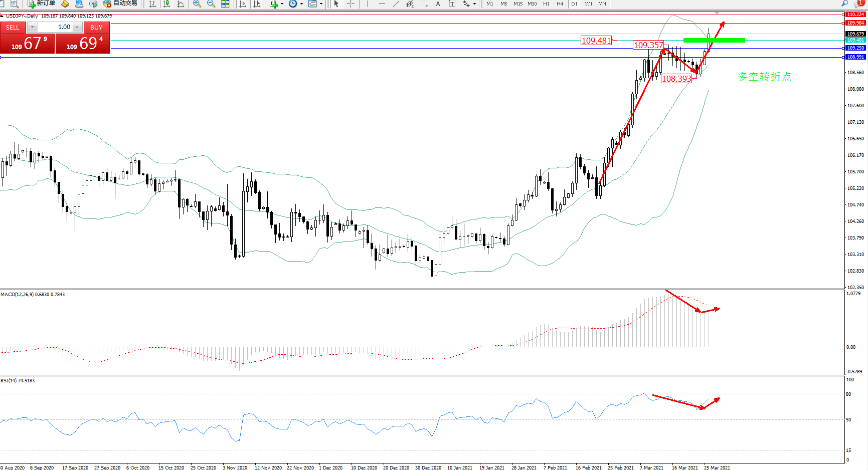Click the red SELL button

pyautogui.click(x=13, y=28)
